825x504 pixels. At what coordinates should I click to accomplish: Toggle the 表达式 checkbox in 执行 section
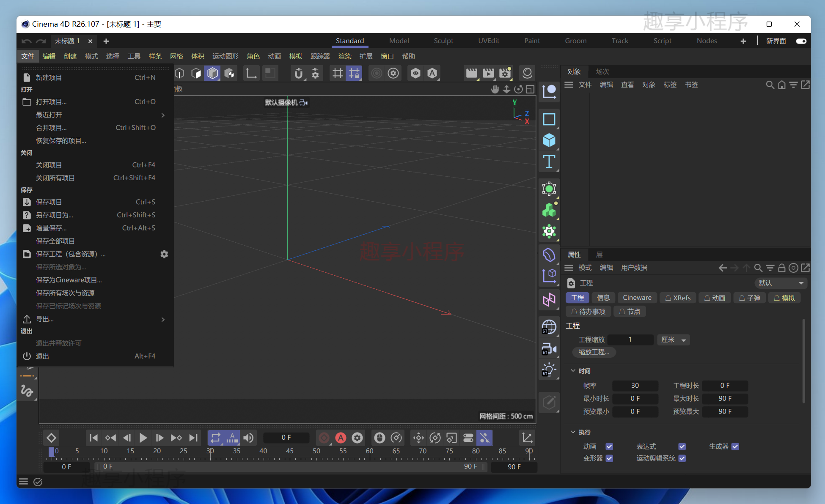pos(681,446)
